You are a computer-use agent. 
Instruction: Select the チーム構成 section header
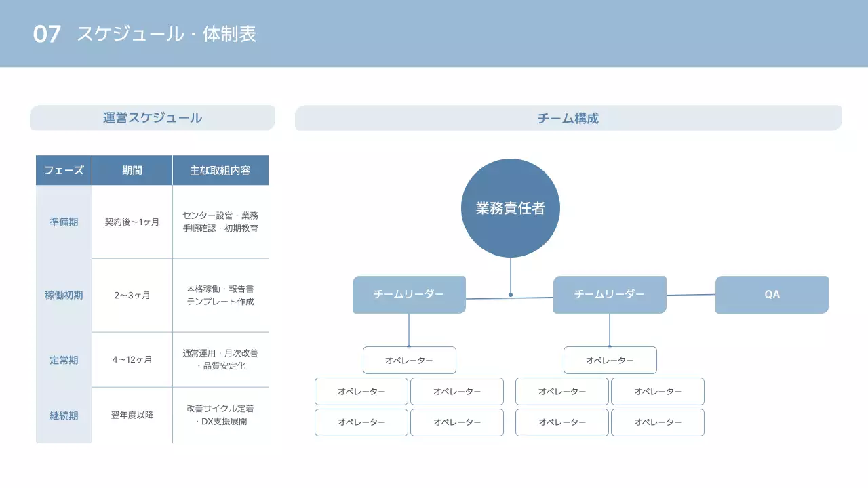(567, 117)
